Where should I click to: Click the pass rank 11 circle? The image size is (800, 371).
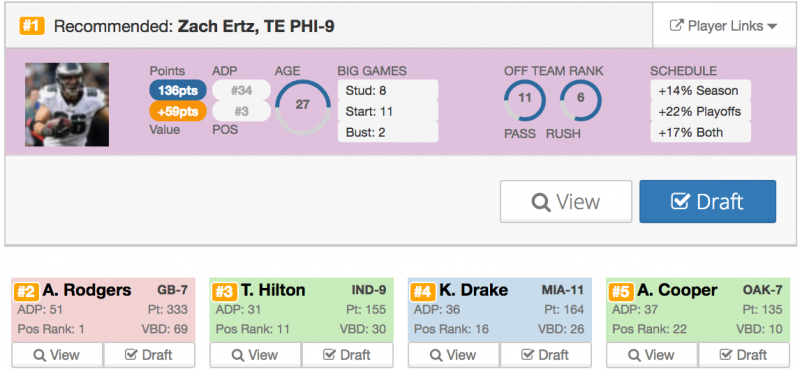(525, 100)
